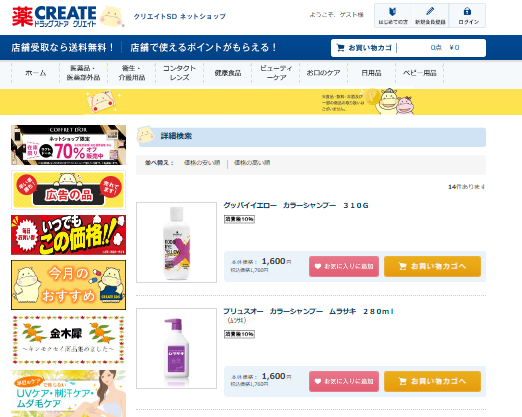Open the 広告の品 banner
The image size is (522, 417).
click(x=68, y=190)
